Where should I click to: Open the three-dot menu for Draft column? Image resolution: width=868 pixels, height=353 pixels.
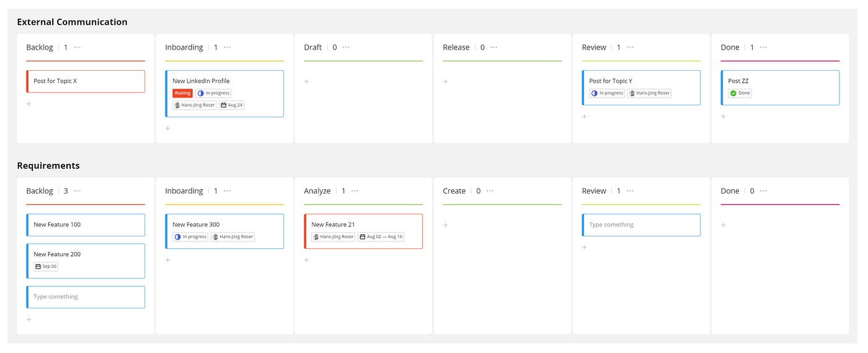point(346,47)
